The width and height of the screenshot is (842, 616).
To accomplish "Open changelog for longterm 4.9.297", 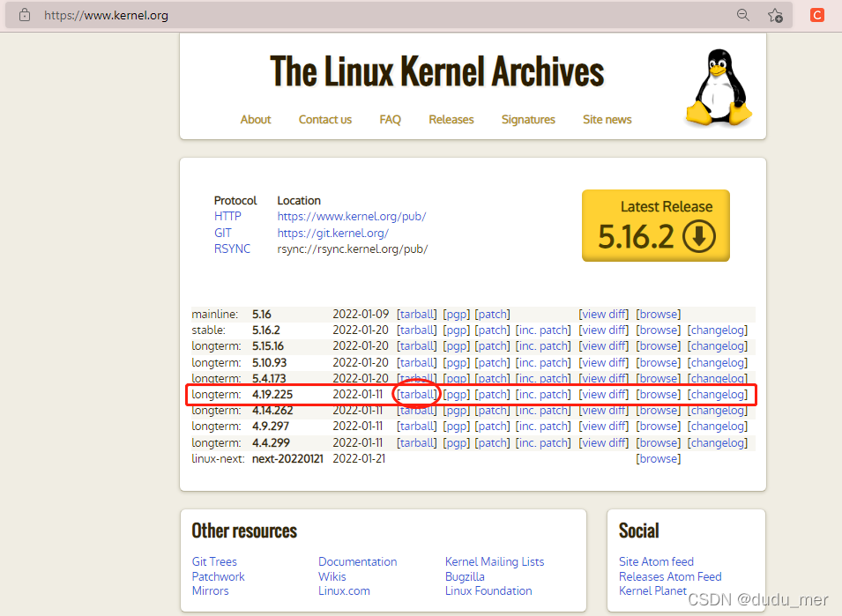I will (718, 426).
